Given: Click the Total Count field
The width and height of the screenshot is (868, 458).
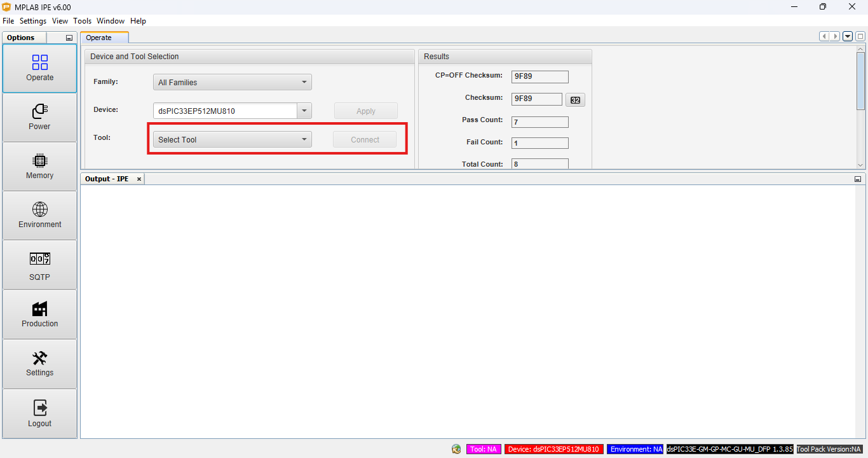Looking at the screenshot, I should pos(540,164).
